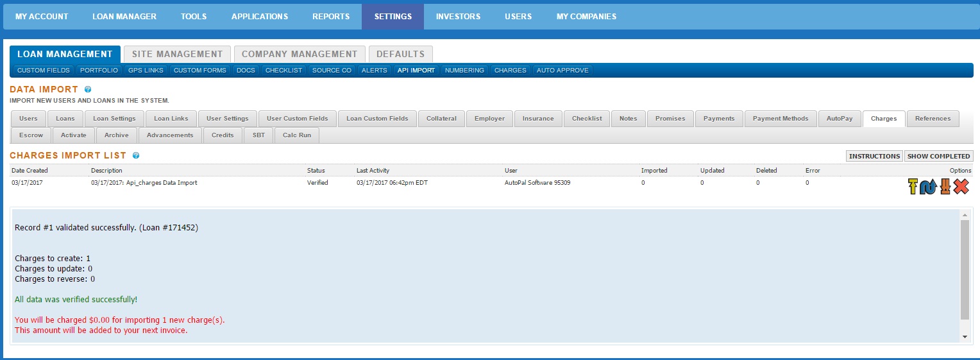Click the orange double down-arrow icon
The height and width of the screenshot is (360, 980).
[945, 187]
